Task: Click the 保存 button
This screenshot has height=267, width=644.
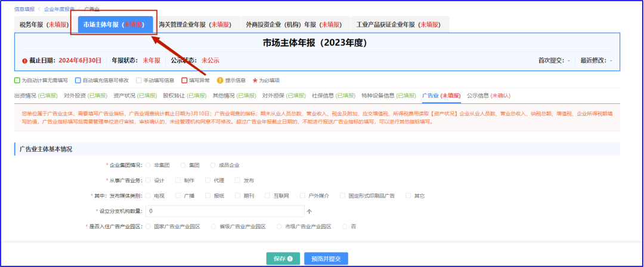Action: coord(283,259)
